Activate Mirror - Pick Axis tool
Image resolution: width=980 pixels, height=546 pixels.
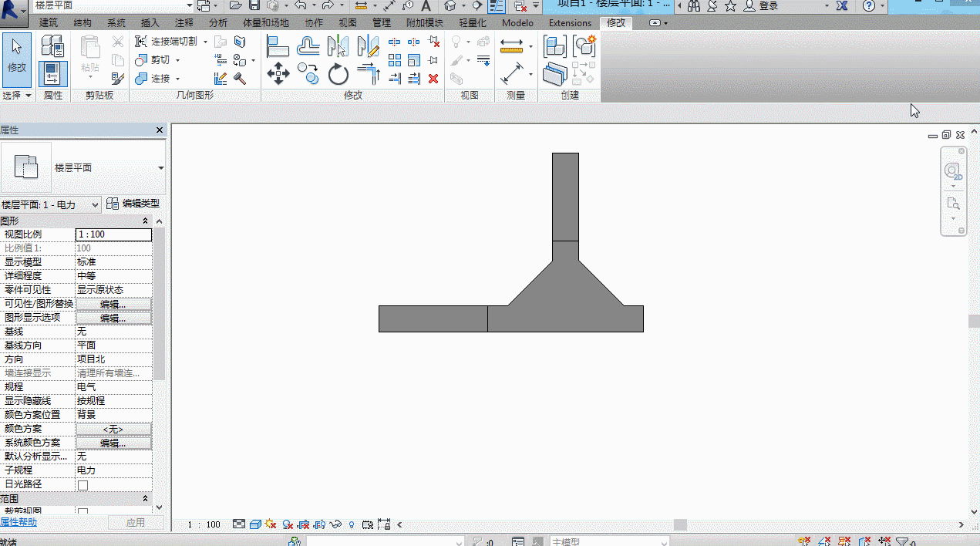click(x=338, y=46)
